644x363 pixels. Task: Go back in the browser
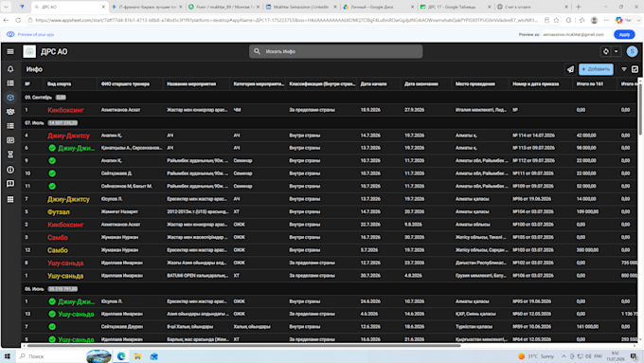[6, 20]
